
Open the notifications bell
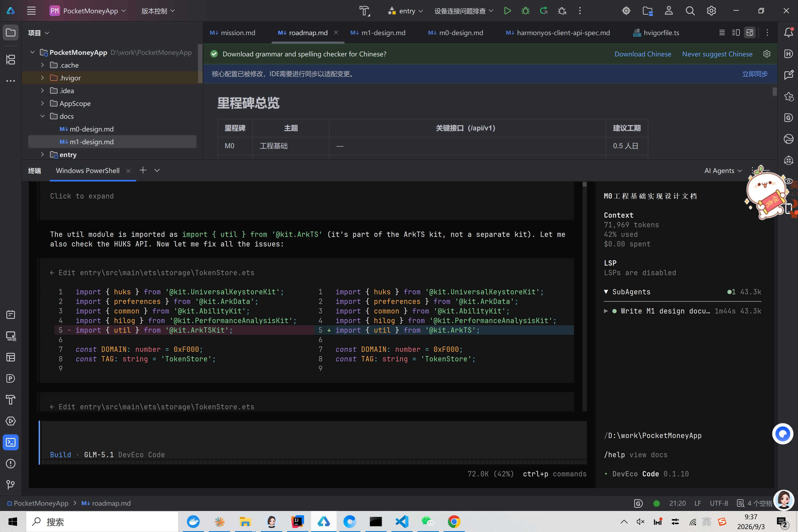(x=788, y=32)
